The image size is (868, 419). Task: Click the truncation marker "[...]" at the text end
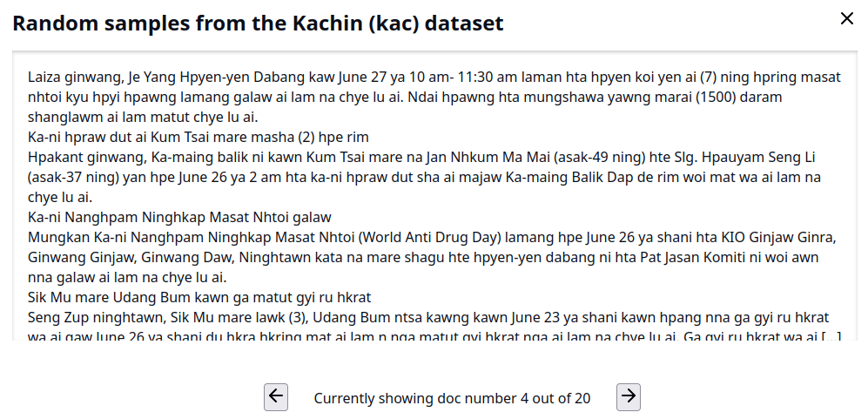click(x=831, y=337)
